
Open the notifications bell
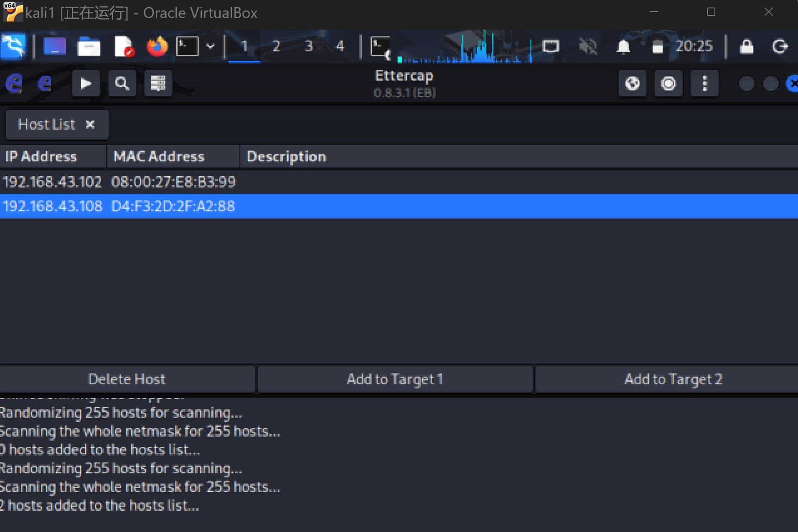click(x=623, y=46)
